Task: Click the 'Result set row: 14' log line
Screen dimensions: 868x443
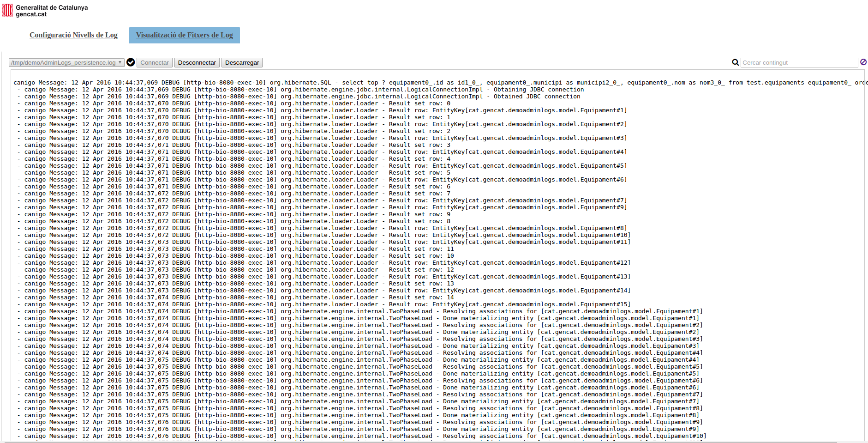Action: 236,297
